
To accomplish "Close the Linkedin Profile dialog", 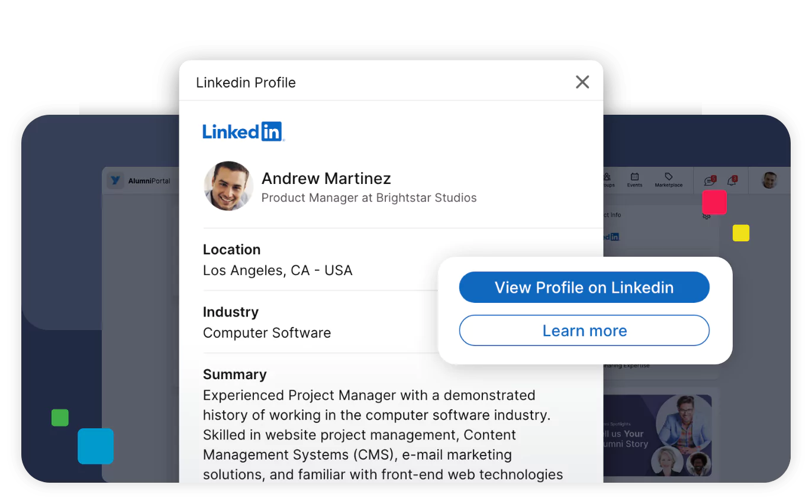I will [582, 82].
